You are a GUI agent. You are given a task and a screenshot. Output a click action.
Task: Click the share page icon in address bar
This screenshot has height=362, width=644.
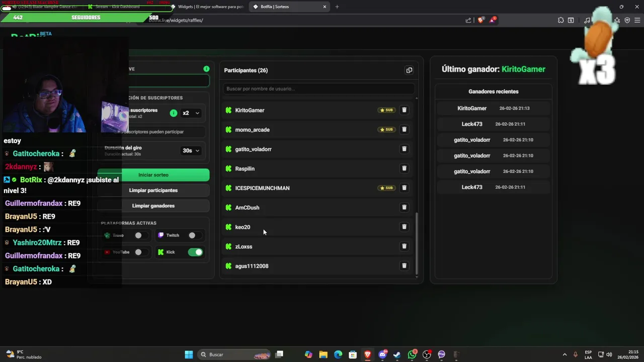468,20
